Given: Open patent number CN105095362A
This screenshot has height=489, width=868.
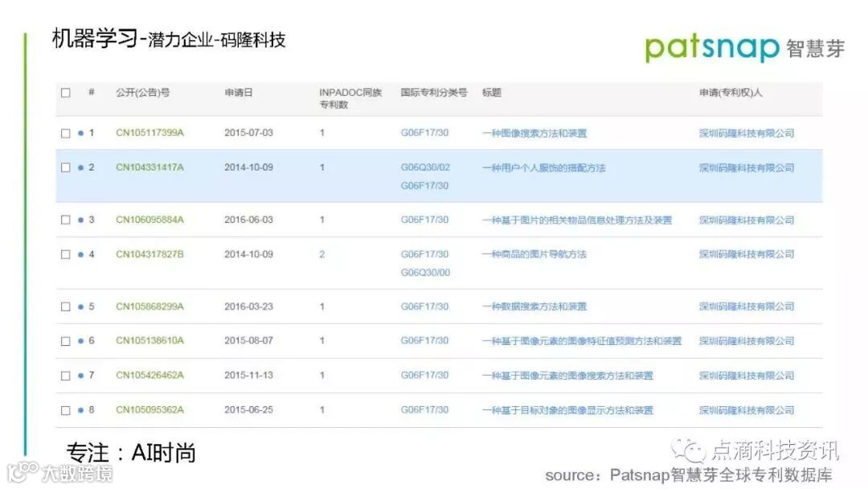Looking at the screenshot, I should click(149, 410).
